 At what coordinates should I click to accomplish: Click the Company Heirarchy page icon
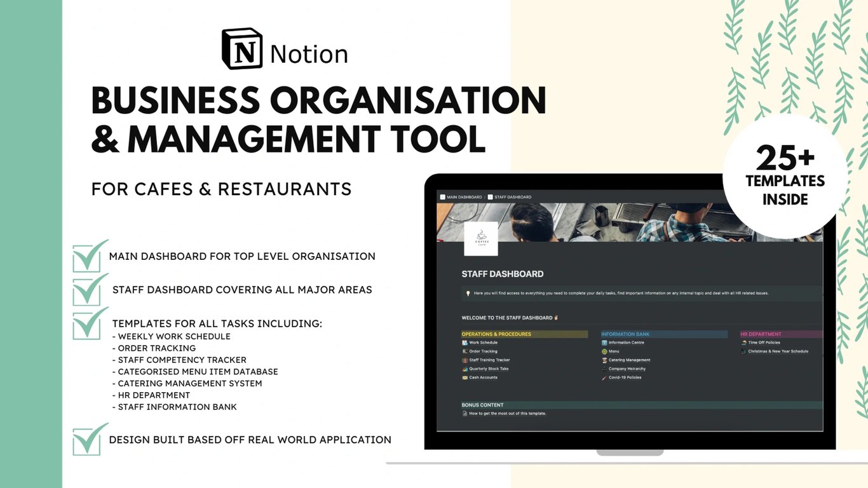[x=604, y=369]
